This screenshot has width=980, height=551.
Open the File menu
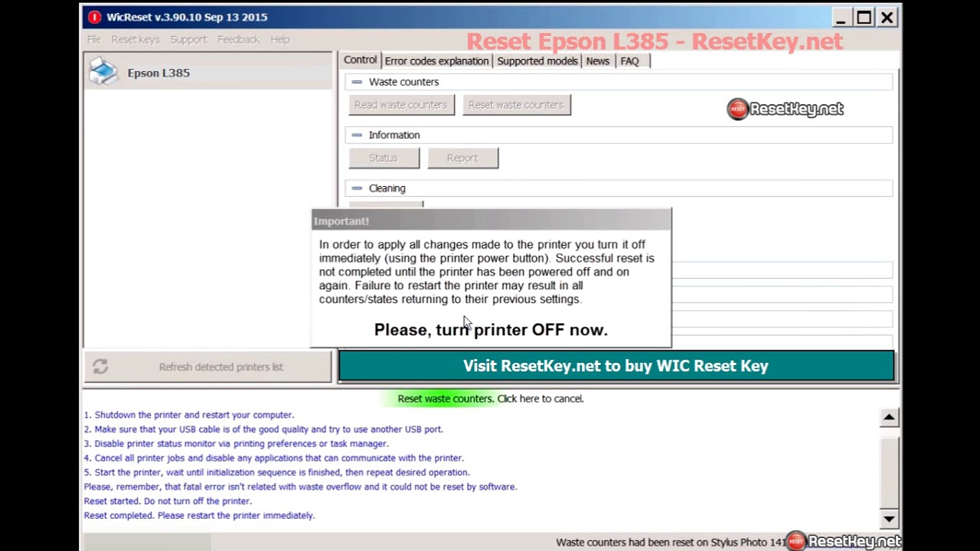point(93,39)
